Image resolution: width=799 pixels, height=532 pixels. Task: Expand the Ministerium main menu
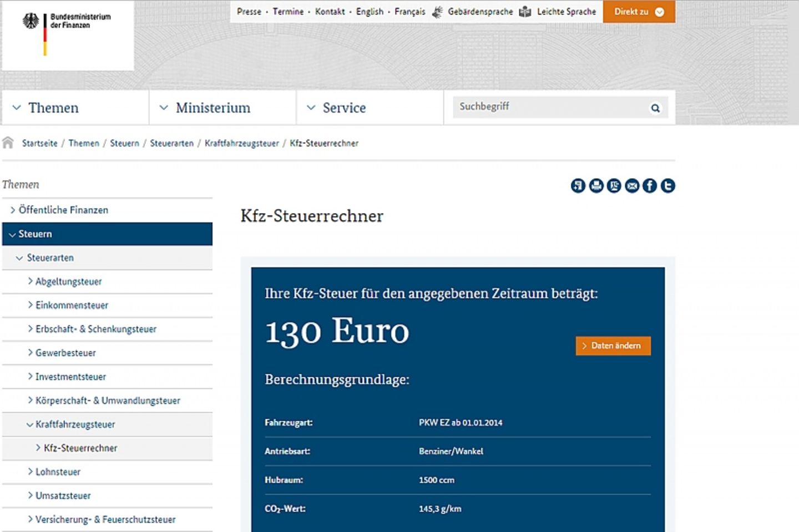click(222, 108)
